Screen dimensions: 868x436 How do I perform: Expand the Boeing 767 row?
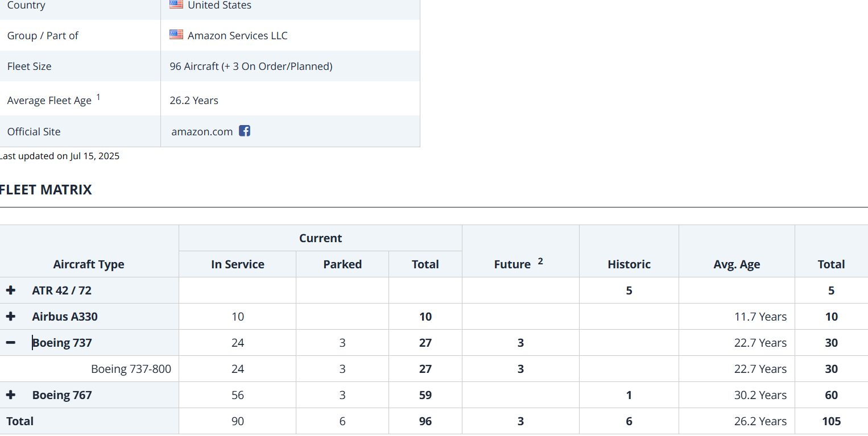(x=11, y=395)
